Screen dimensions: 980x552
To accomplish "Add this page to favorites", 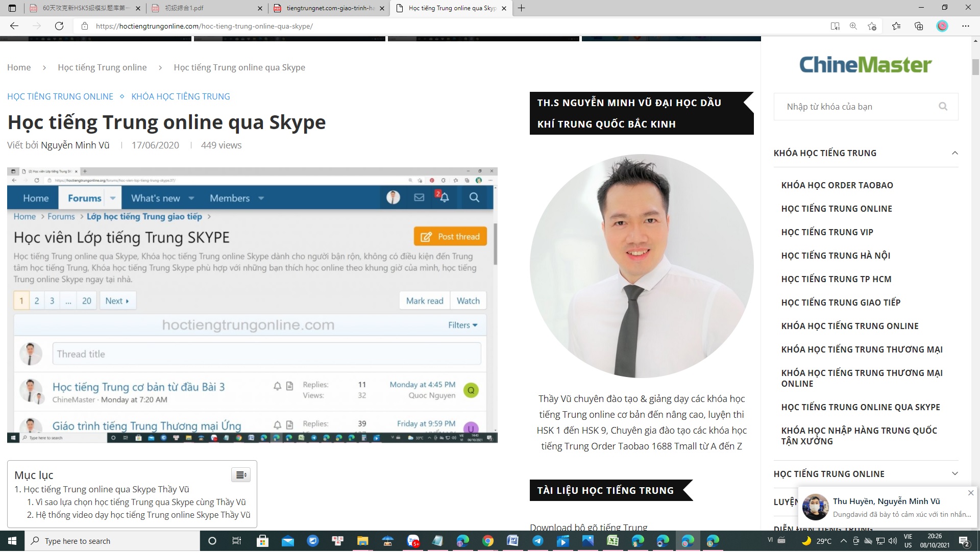I will [x=872, y=26].
